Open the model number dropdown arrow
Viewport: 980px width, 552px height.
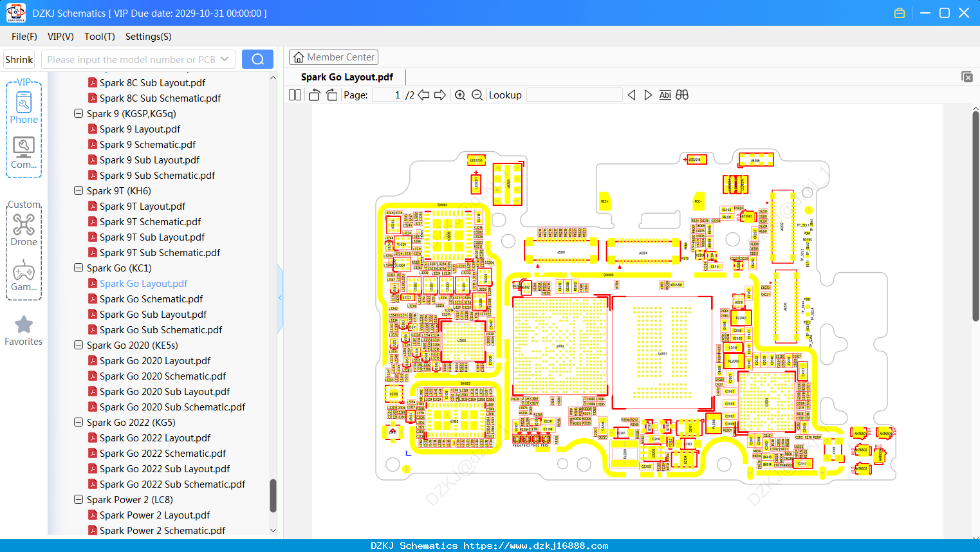225,59
